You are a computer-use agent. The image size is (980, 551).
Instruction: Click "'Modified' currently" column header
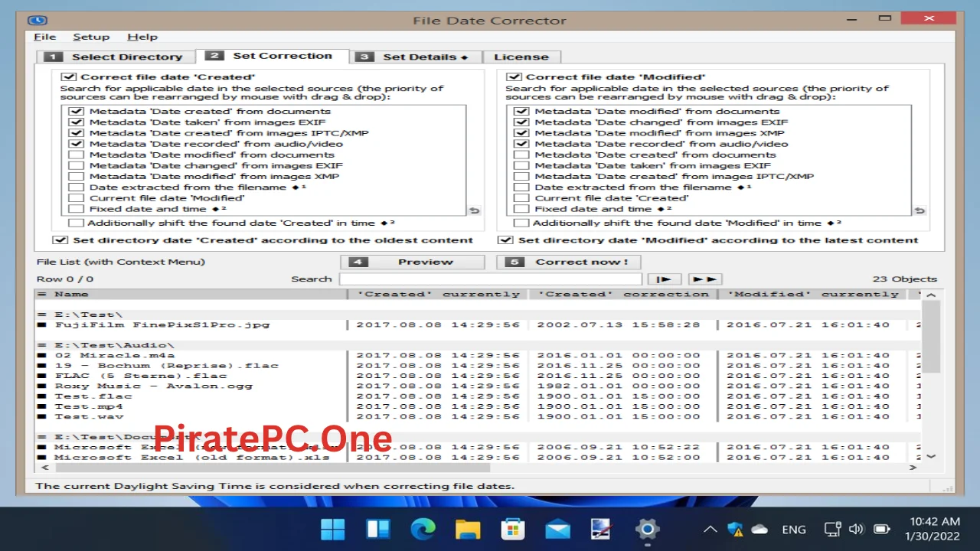pyautogui.click(x=812, y=294)
